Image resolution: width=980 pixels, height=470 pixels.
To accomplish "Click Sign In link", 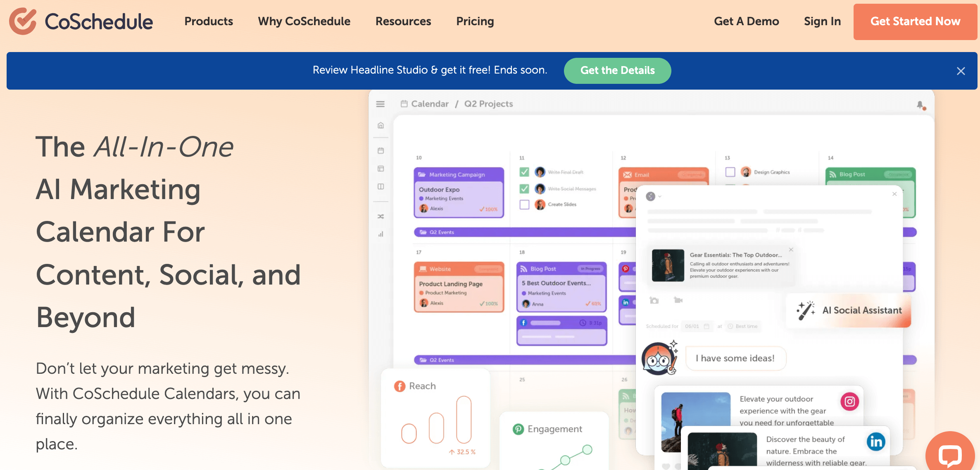I will point(821,21).
